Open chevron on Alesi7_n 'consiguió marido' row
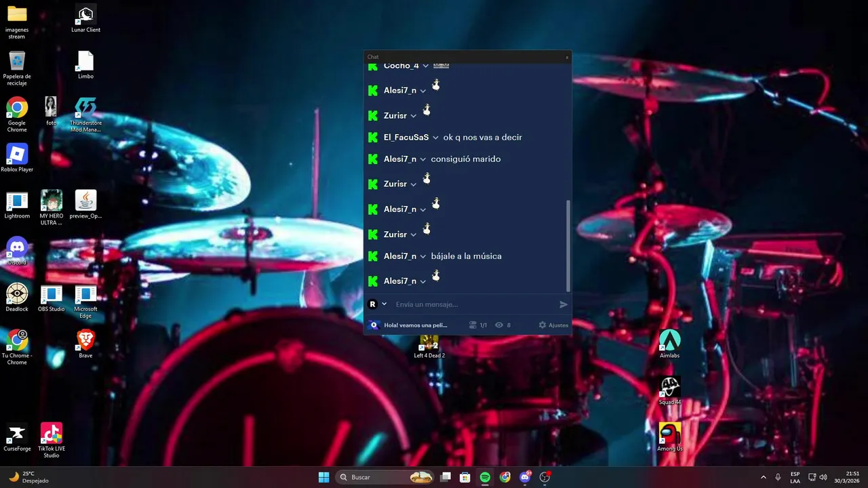 tap(423, 159)
